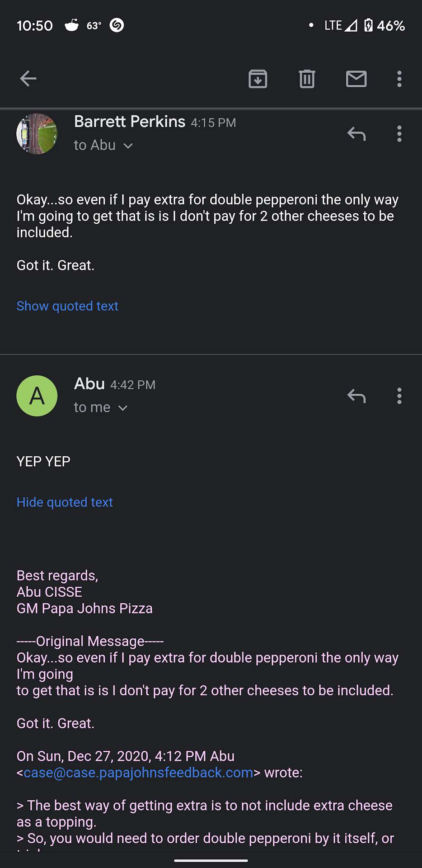Tap Barrett Perkins' stadium profile picture
The height and width of the screenshot is (868, 422).
pyautogui.click(x=37, y=134)
